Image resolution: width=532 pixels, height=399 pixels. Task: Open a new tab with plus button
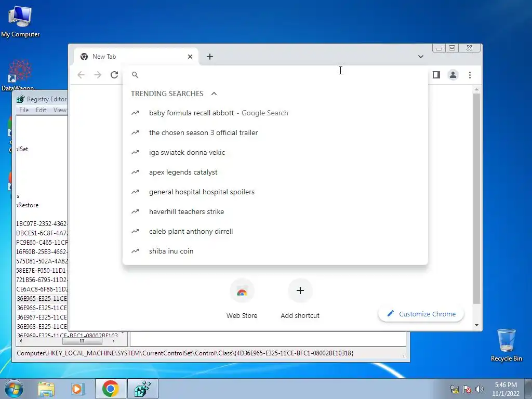click(x=210, y=57)
